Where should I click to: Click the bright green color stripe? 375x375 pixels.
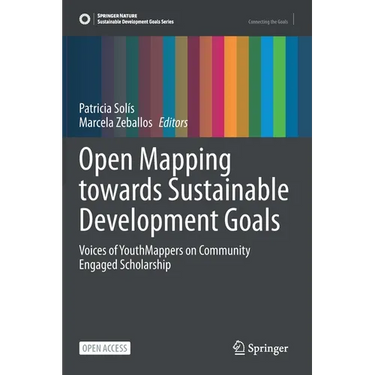279,87
